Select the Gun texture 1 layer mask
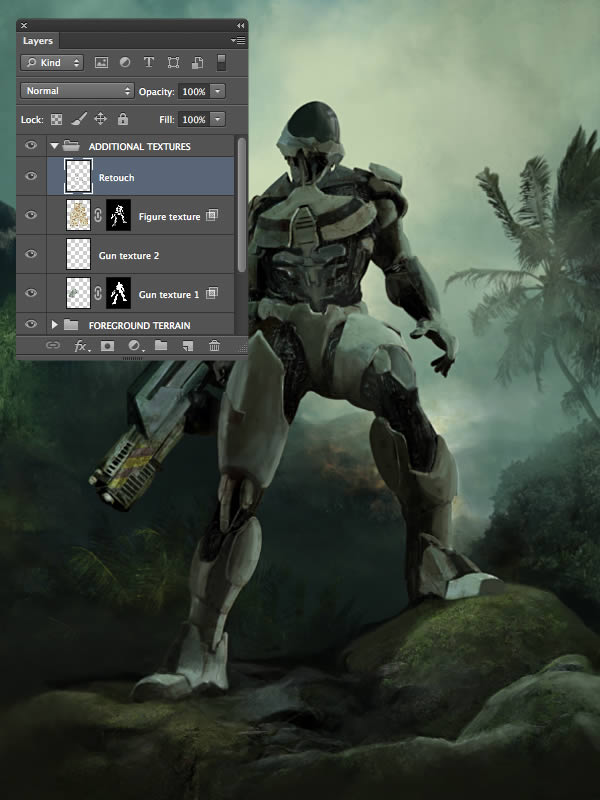This screenshot has width=600, height=800. tap(118, 293)
